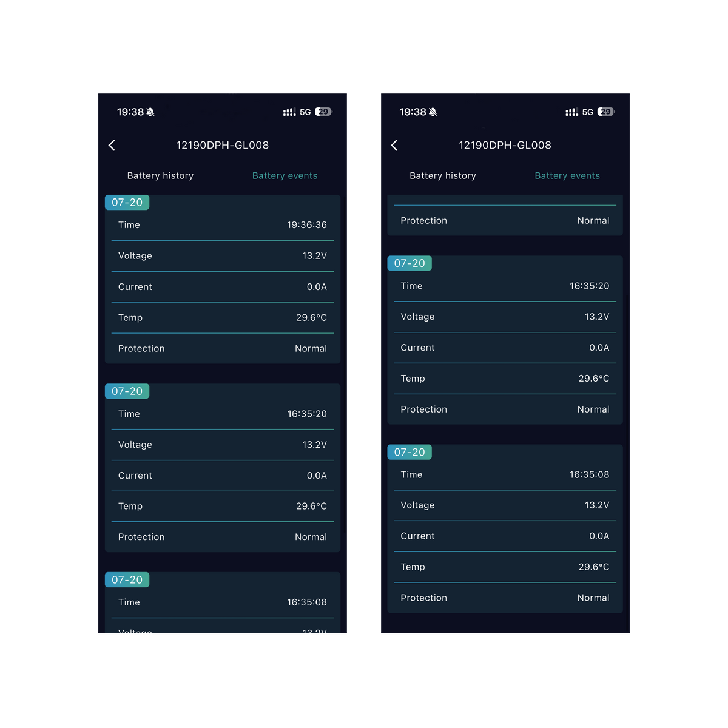
Task: Select topmost Protection Normal row on right screen
Action: pos(505,221)
